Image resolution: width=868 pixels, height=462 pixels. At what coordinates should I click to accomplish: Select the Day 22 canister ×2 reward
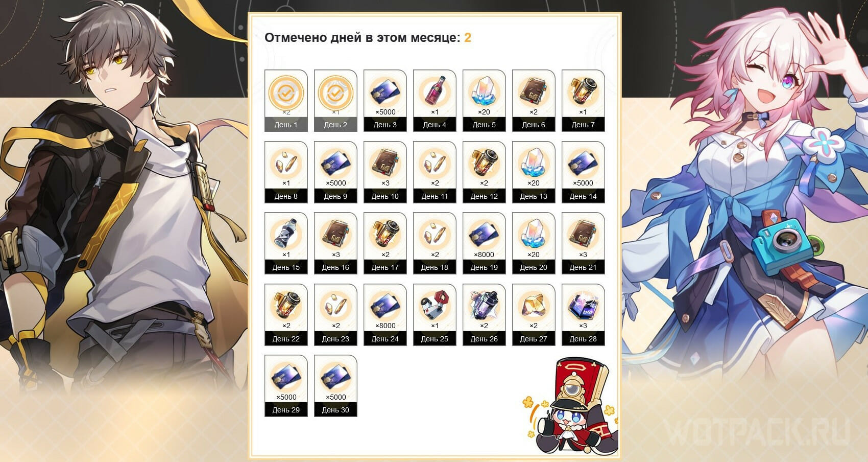(x=286, y=315)
